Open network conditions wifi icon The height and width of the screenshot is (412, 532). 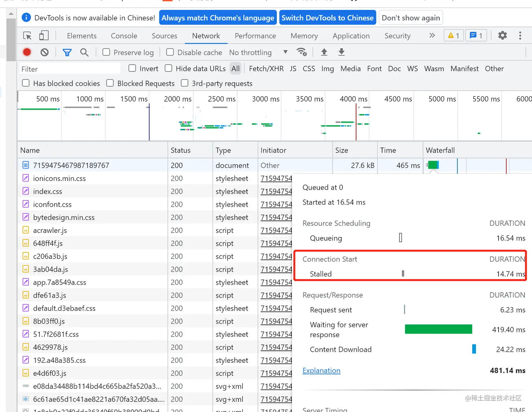pyautogui.click(x=302, y=52)
